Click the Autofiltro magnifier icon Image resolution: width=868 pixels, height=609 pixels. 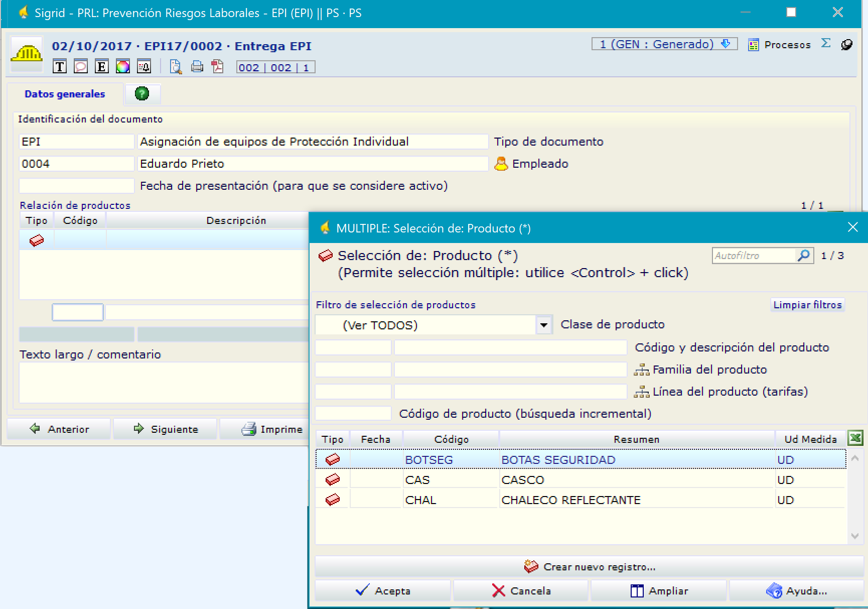pos(804,255)
